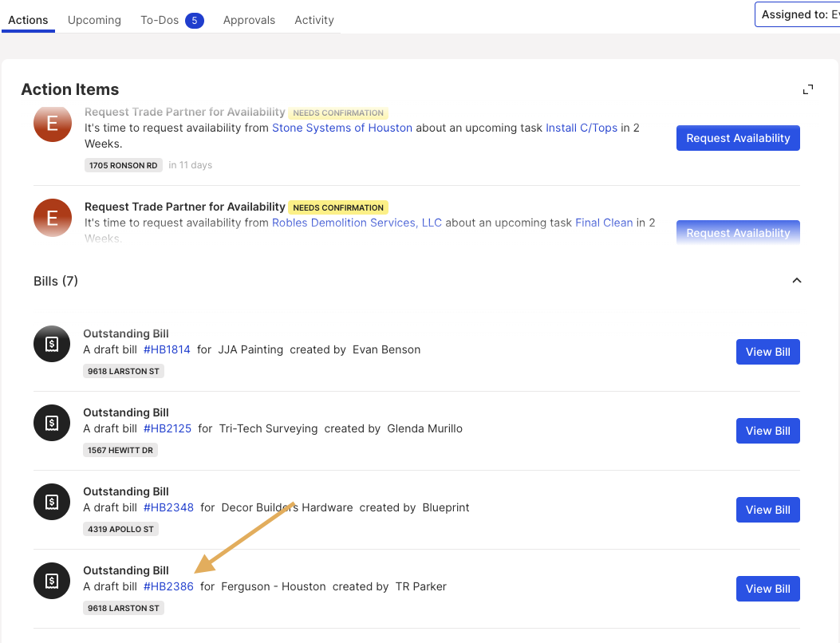Image resolution: width=840 pixels, height=643 pixels.
Task: Open bill link #HB2125
Action: point(168,428)
